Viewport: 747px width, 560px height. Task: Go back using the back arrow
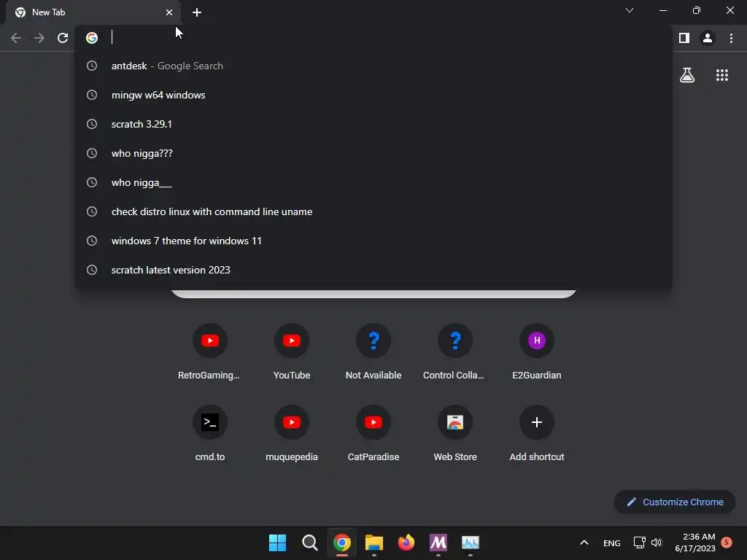pyautogui.click(x=16, y=38)
